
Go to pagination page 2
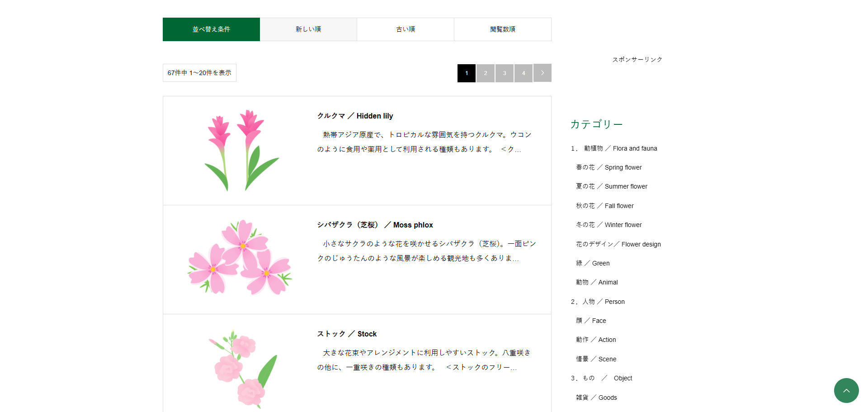pos(485,73)
